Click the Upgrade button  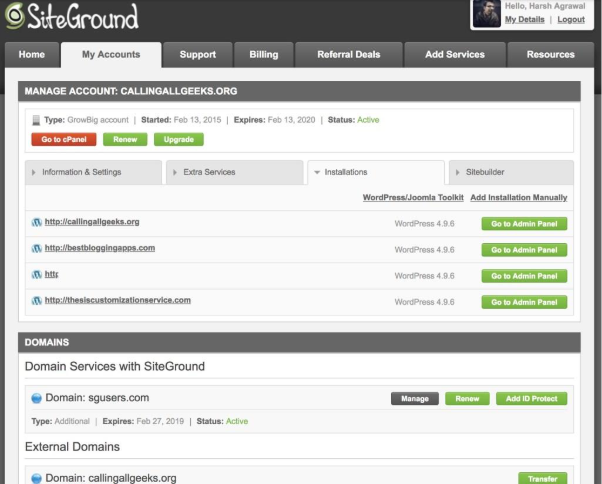[x=179, y=139]
